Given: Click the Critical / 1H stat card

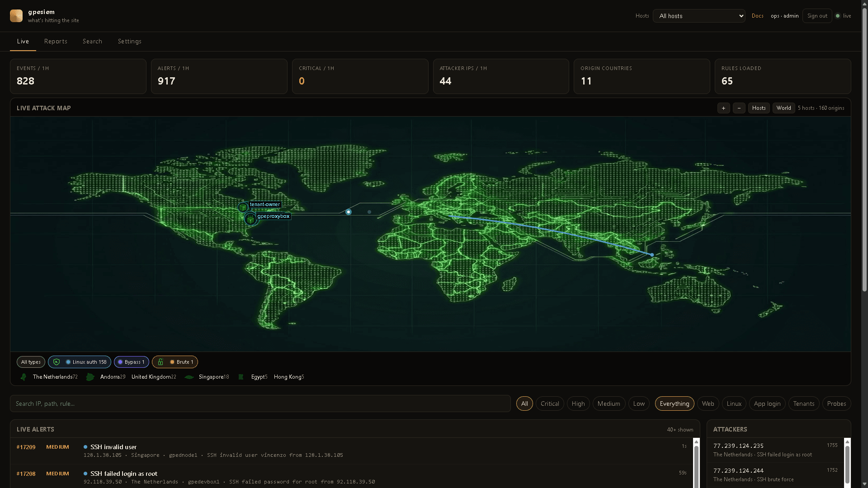Looking at the screenshot, I should (360, 76).
